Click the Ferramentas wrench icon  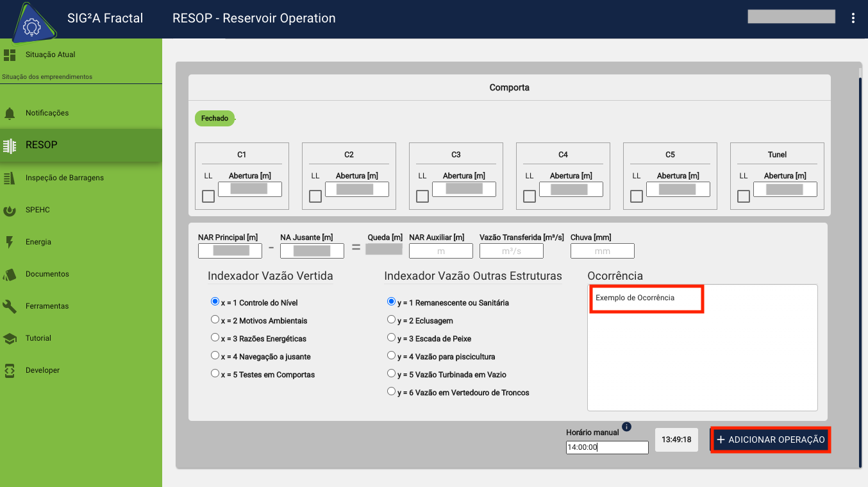click(10, 306)
